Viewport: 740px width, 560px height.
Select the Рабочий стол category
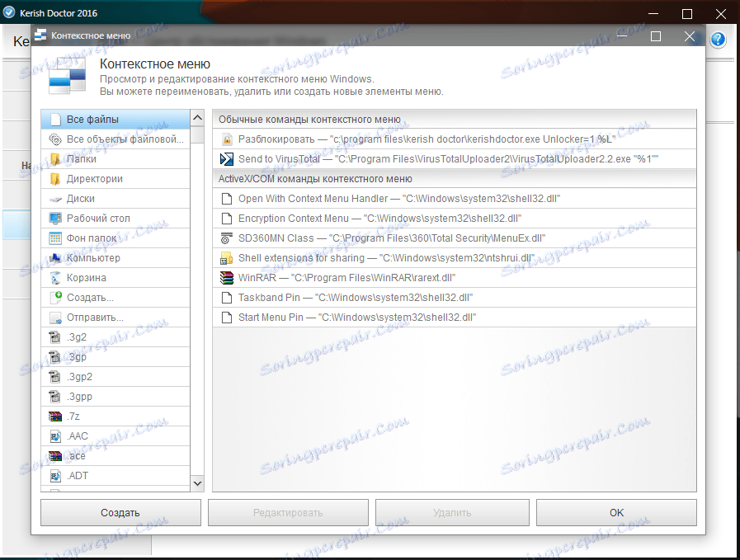tap(115, 219)
